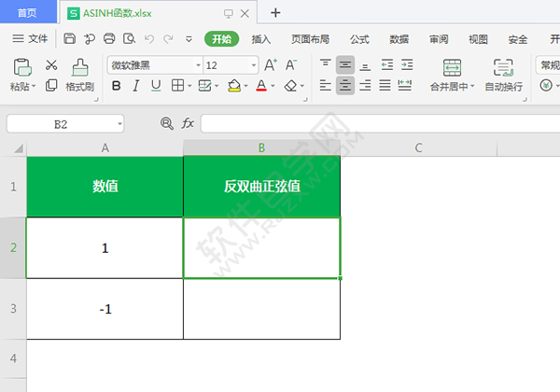Toggle middle vertical alignment
The width and height of the screenshot is (560, 392).
coord(345,64)
